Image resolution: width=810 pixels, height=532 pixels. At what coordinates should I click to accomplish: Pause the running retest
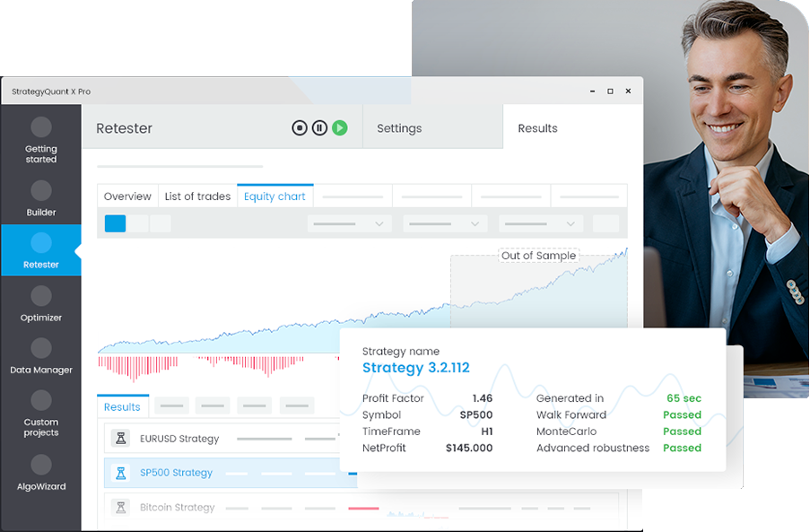coord(319,128)
